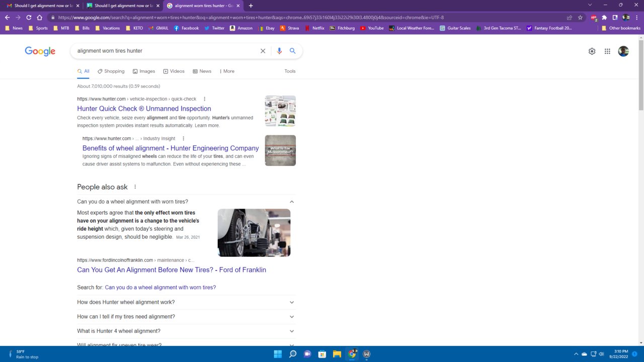Open the three-dot menu beside hunter.com quick-check result
Viewport: 644px width, 362px height.
204,99
